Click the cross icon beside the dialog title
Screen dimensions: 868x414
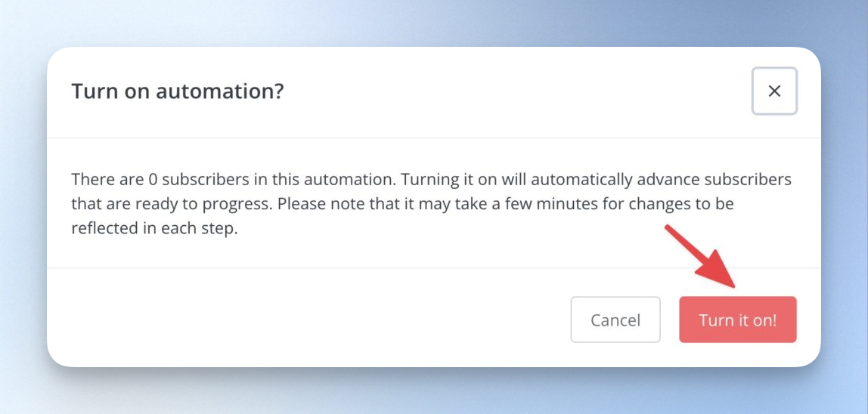774,91
